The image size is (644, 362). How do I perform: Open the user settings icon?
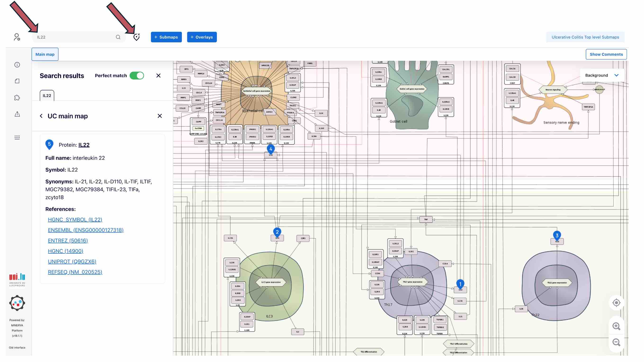tap(17, 37)
